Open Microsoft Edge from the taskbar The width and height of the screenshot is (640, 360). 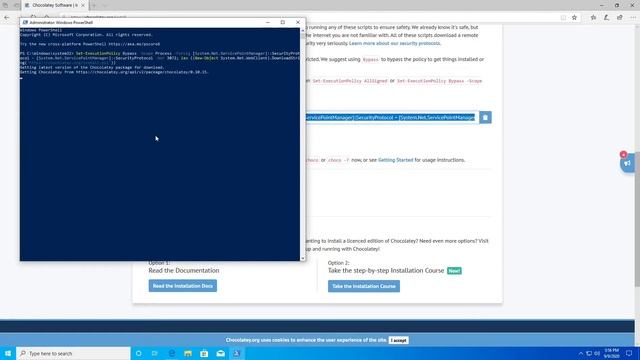(x=171, y=353)
